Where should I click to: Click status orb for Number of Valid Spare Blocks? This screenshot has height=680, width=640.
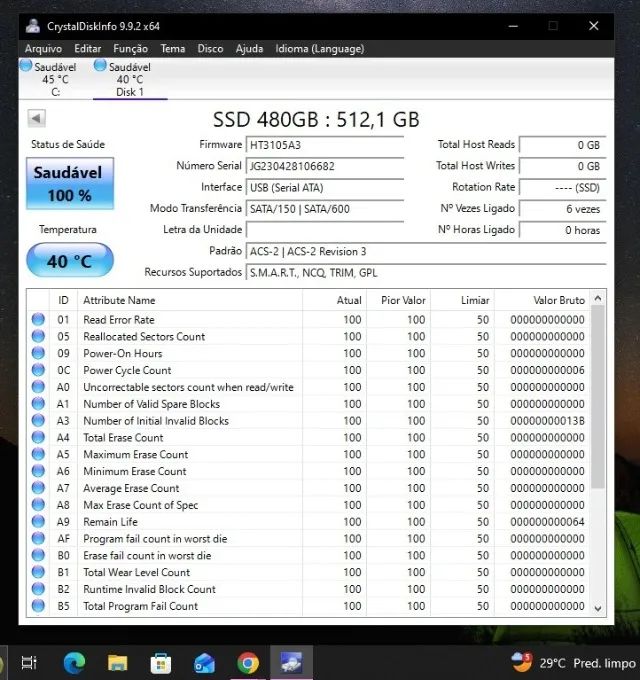pyautogui.click(x=38, y=403)
